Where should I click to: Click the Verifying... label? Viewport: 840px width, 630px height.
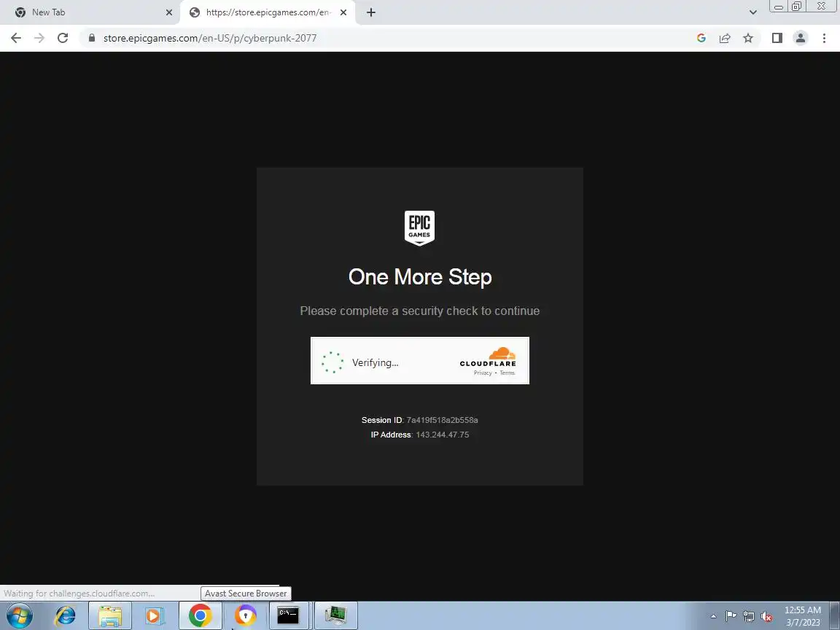pos(375,362)
